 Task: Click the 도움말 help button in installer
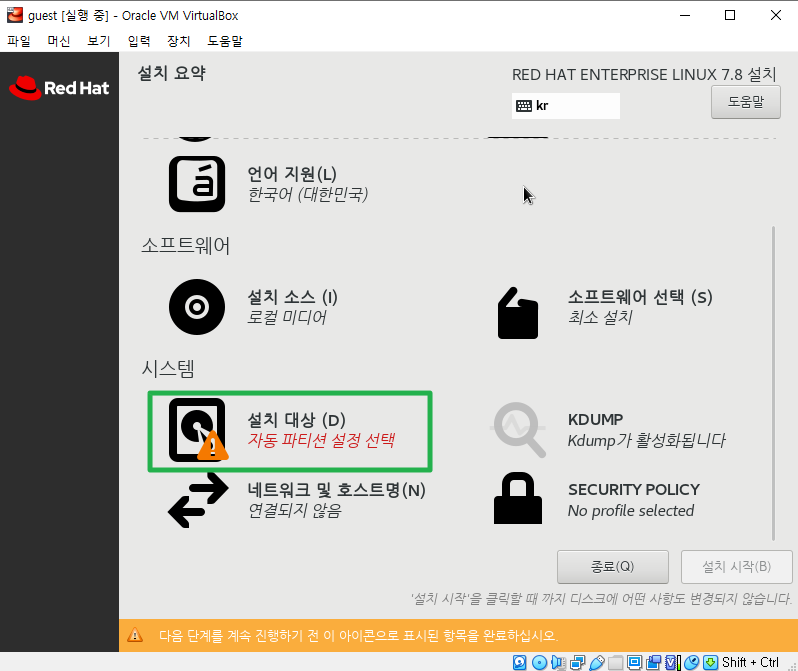746,102
